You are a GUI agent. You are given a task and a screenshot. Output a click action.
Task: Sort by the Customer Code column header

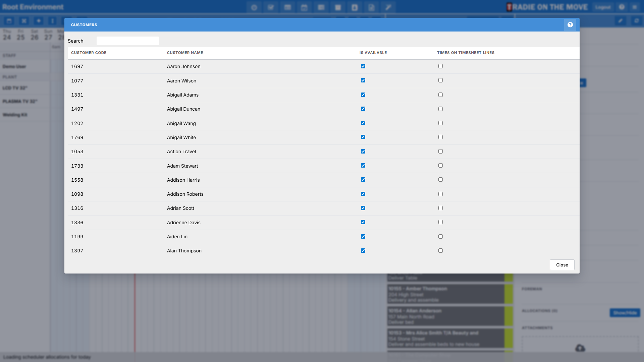point(89,53)
